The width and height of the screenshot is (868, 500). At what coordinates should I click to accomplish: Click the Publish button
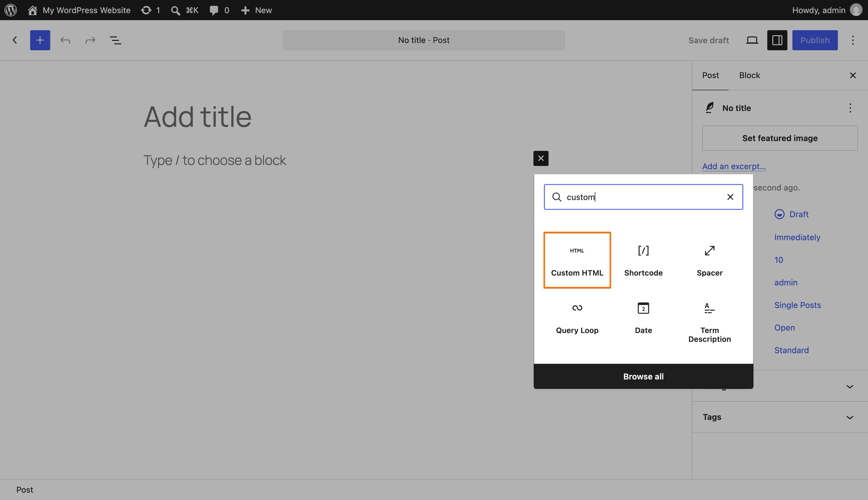(x=815, y=40)
